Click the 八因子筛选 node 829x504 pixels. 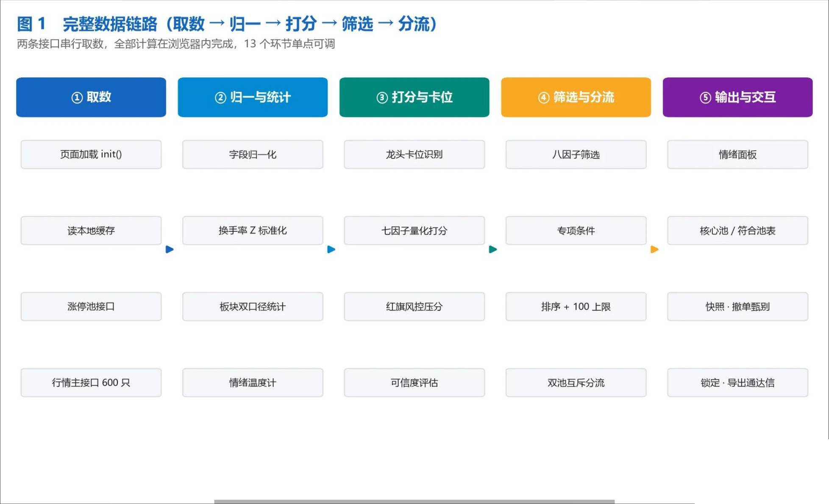[x=576, y=155]
